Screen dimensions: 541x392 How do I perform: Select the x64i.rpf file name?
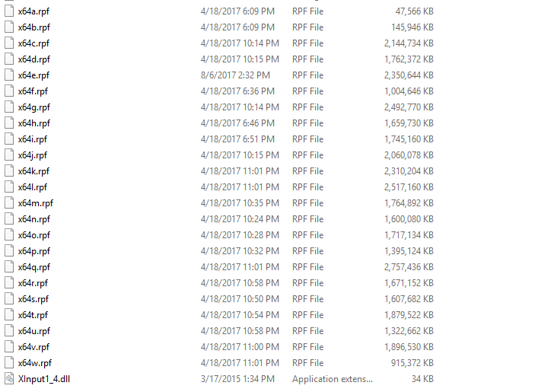(x=33, y=139)
